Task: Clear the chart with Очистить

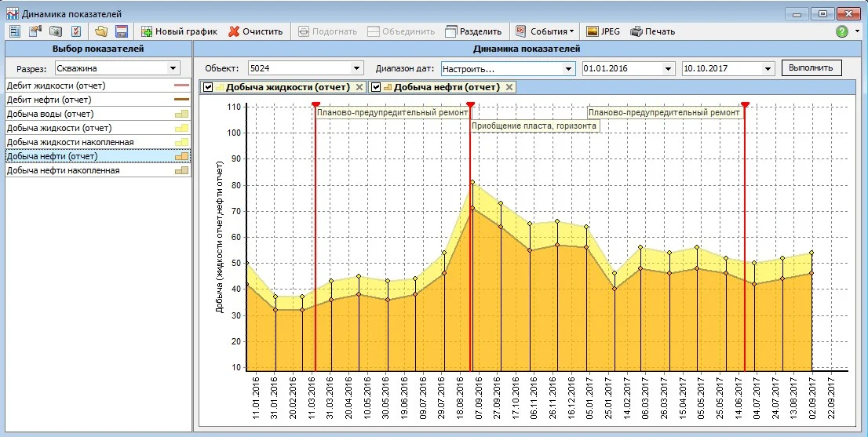Action: click(x=256, y=31)
